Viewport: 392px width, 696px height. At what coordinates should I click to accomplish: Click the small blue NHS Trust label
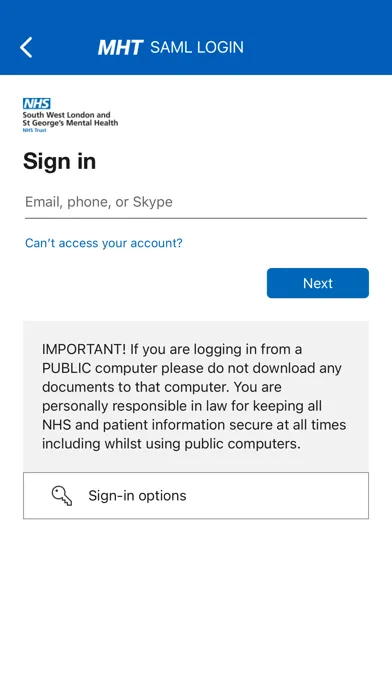pos(35,130)
